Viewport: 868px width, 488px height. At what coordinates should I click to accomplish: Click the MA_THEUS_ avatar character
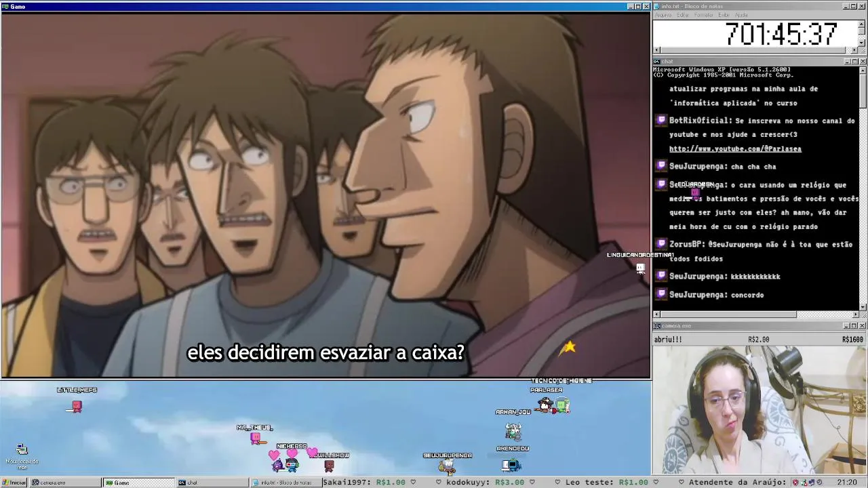(256, 439)
